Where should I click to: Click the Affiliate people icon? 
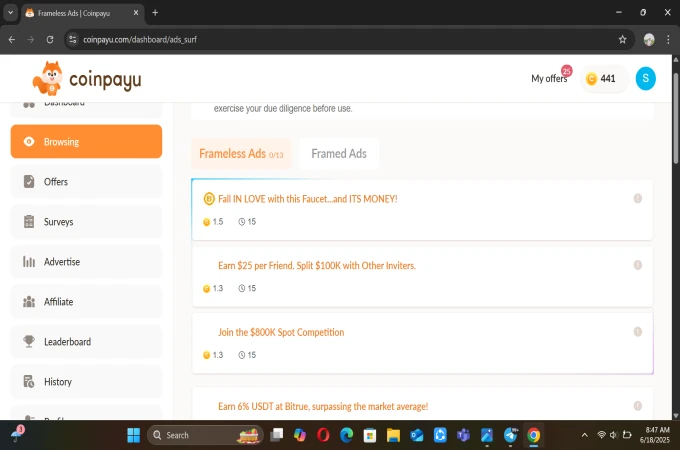click(x=29, y=301)
